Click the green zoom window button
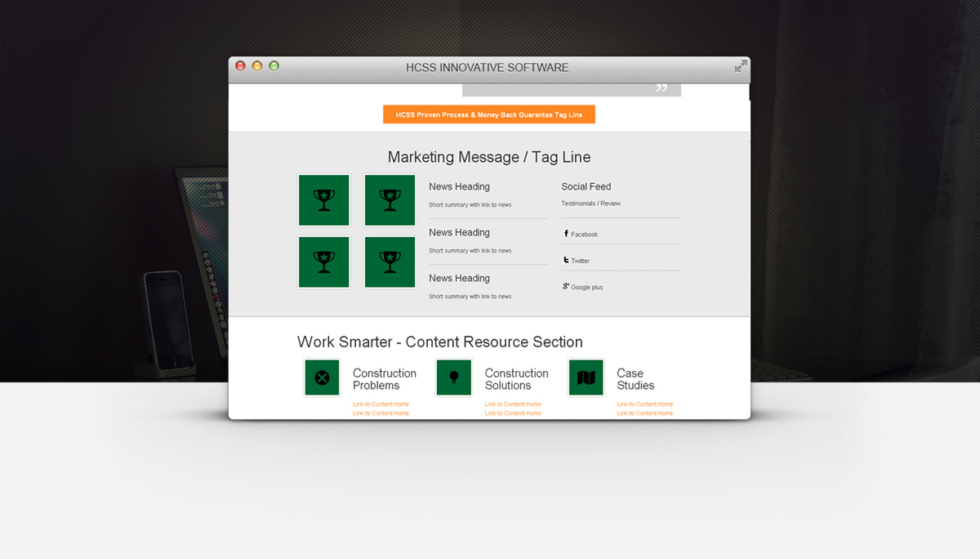Screen dimensions: 980x559 [274, 66]
